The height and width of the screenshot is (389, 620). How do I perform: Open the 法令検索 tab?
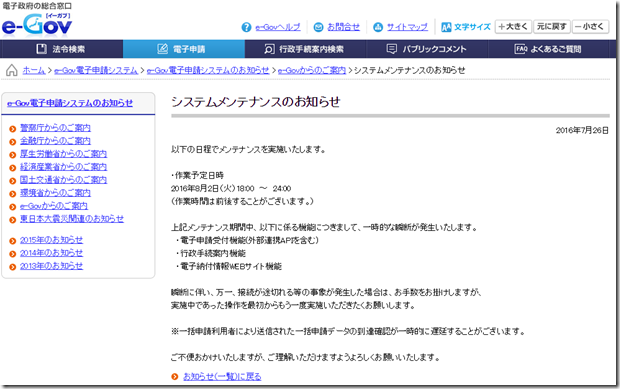[62, 49]
